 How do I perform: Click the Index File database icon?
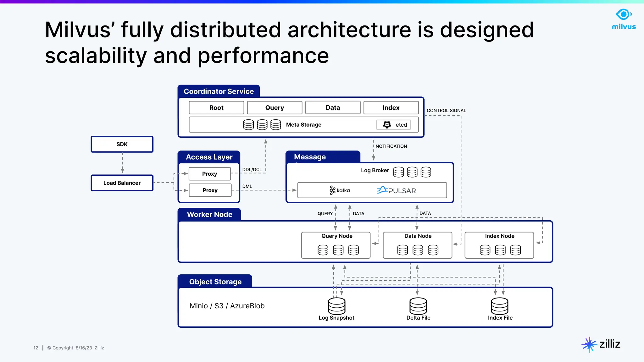[x=499, y=306]
